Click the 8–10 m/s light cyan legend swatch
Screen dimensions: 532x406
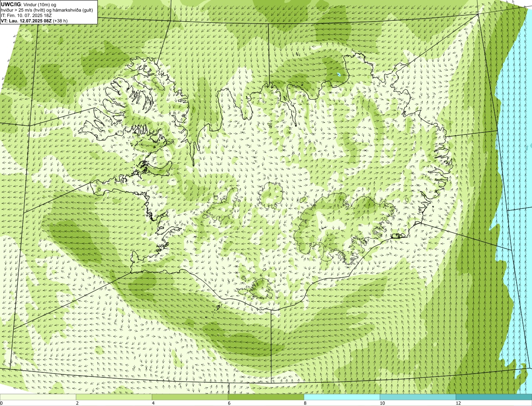tap(342, 397)
